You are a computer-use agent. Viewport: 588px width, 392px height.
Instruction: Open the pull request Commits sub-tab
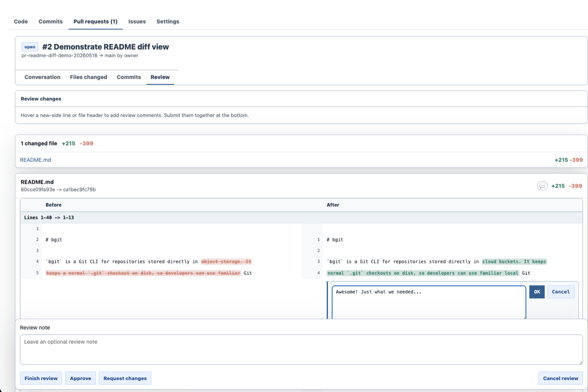pos(129,77)
